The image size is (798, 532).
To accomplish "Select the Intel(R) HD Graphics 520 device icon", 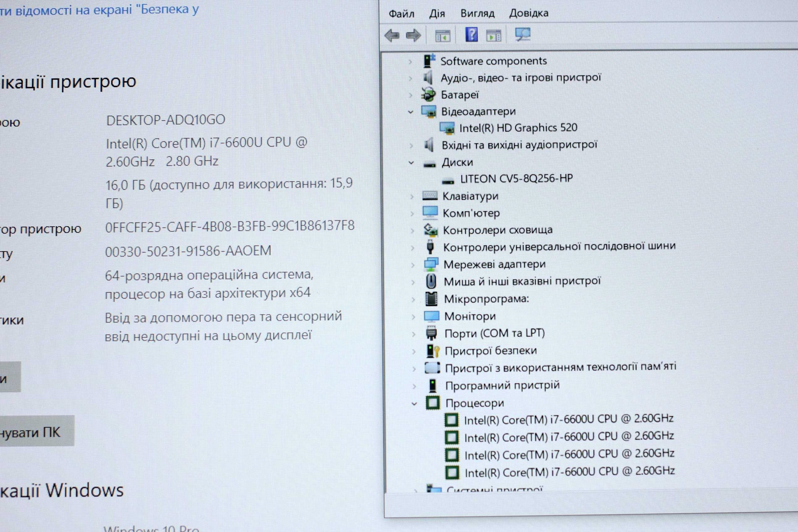I will tap(447, 128).
